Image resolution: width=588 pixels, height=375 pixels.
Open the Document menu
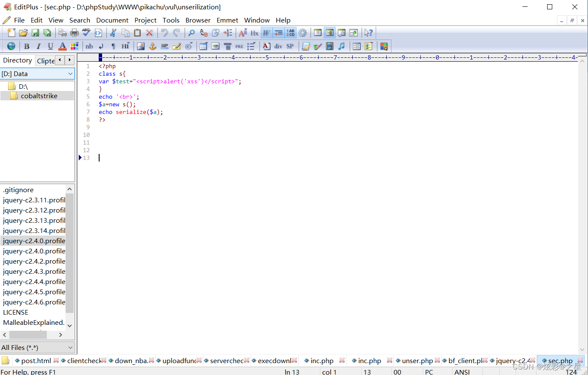112,20
